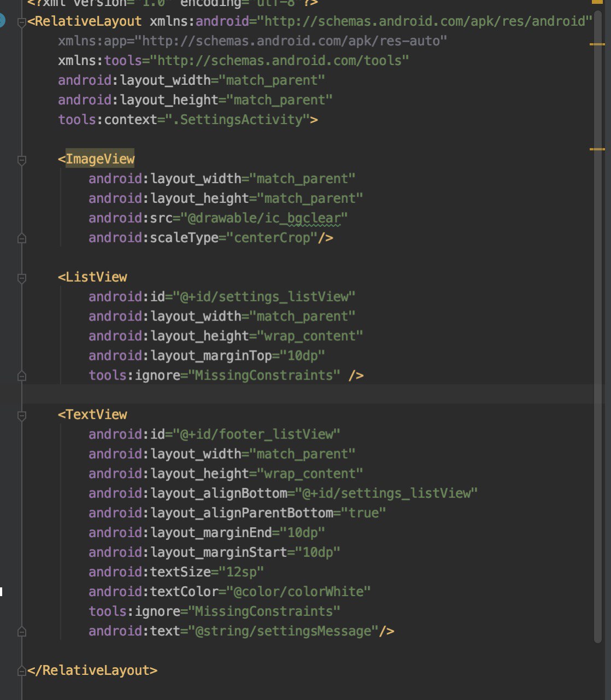Screen dimensions: 611x700
Task: Click the xmlns:tools namespace URL
Action: point(279,61)
